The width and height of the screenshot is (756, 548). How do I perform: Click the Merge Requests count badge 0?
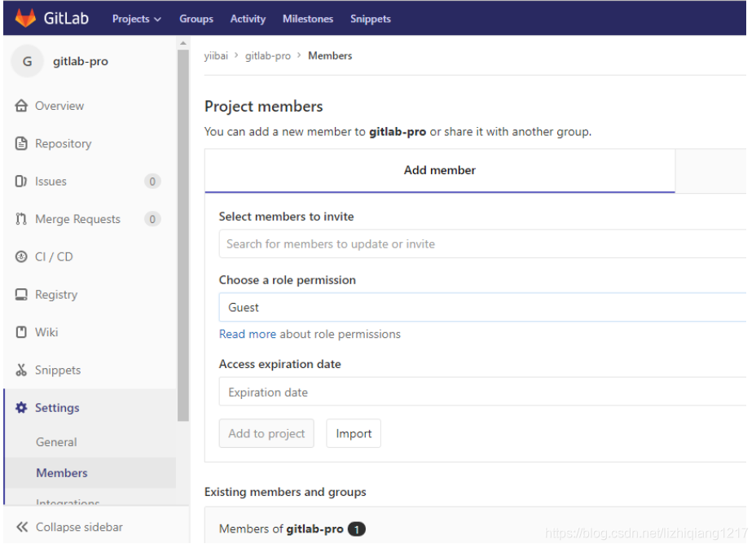(152, 219)
